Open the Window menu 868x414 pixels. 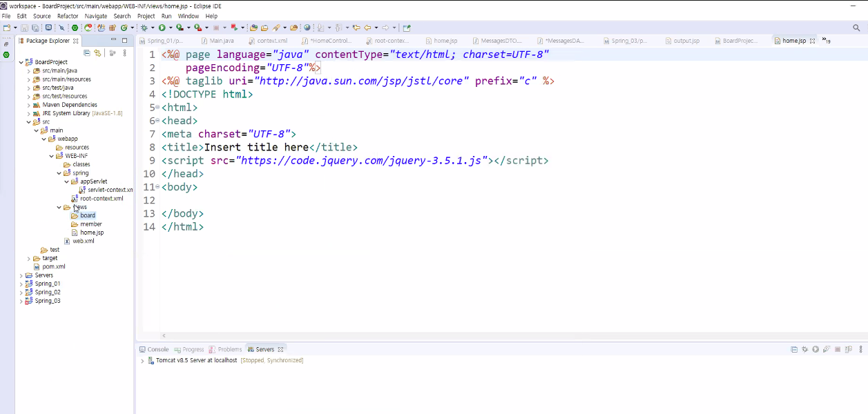[189, 16]
